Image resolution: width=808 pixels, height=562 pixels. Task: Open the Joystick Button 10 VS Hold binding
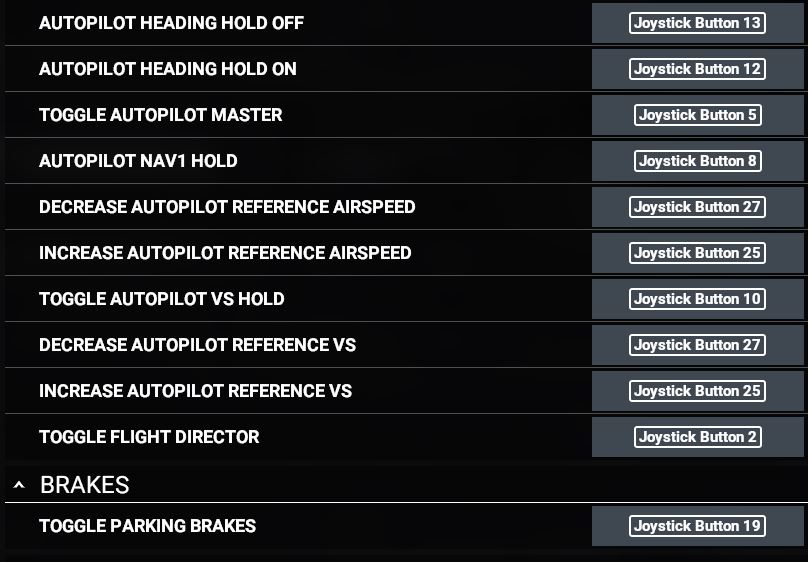pos(697,299)
